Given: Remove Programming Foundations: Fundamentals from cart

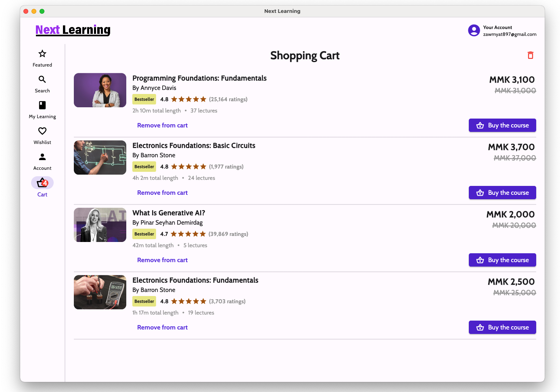Looking at the screenshot, I should (162, 125).
